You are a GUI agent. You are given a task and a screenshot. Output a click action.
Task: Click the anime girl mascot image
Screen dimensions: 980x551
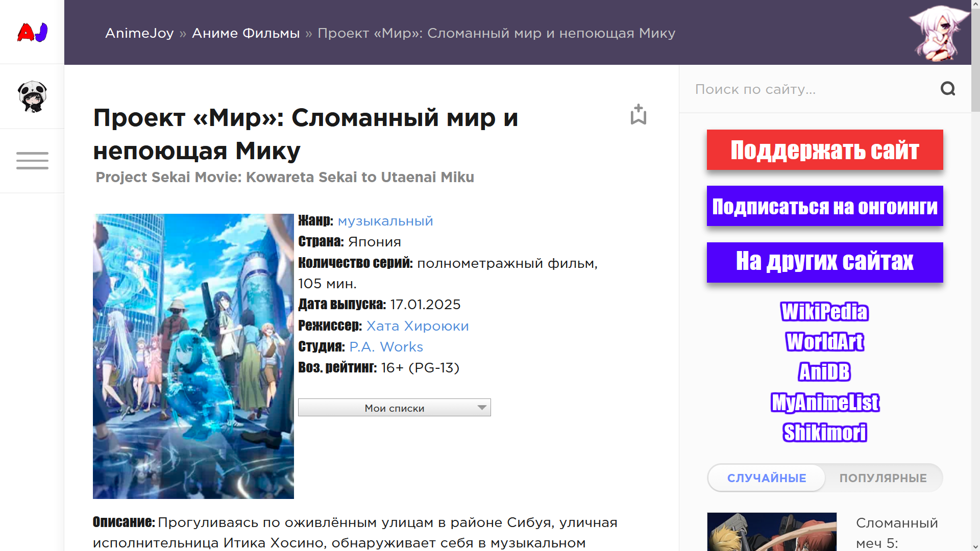(938, 32)
